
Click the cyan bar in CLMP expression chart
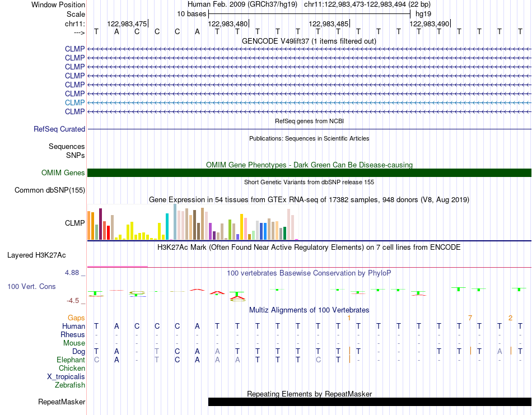tap(167, 227)
